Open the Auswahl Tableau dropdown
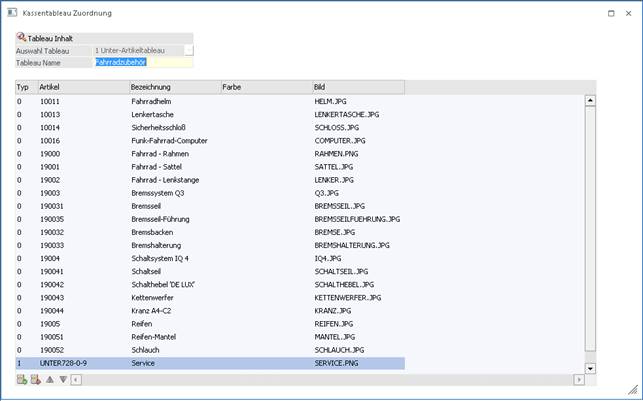643x401 pixels. click(188, 50)
